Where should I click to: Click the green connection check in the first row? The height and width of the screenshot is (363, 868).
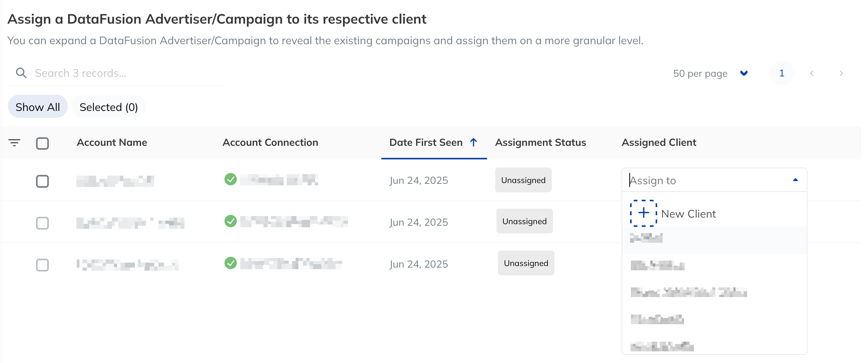tap(231, 179)
